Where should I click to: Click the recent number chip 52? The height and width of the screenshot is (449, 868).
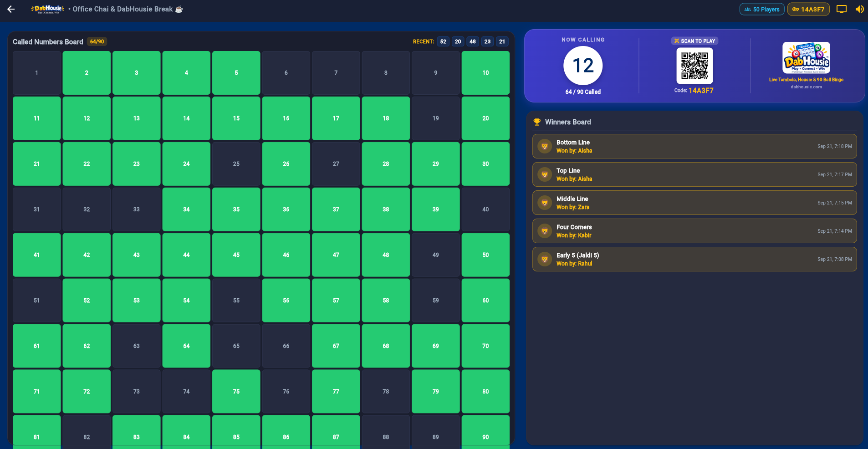click(x=443, y=41)
